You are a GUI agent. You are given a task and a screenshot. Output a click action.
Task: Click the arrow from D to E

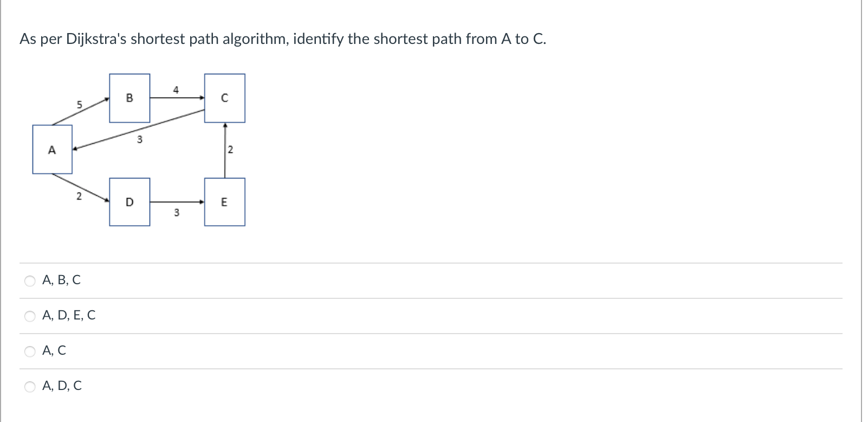tap(177, 202)
